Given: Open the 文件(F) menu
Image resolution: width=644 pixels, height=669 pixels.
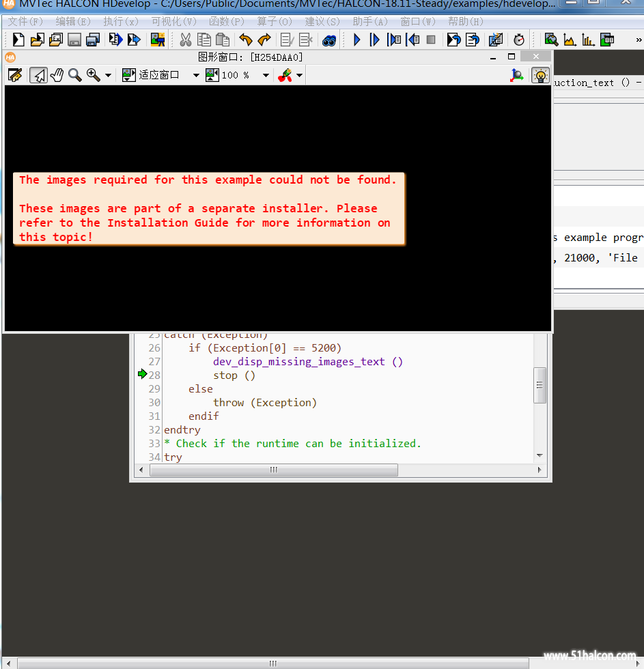Looking at the screenshot, I should [25, 21].
